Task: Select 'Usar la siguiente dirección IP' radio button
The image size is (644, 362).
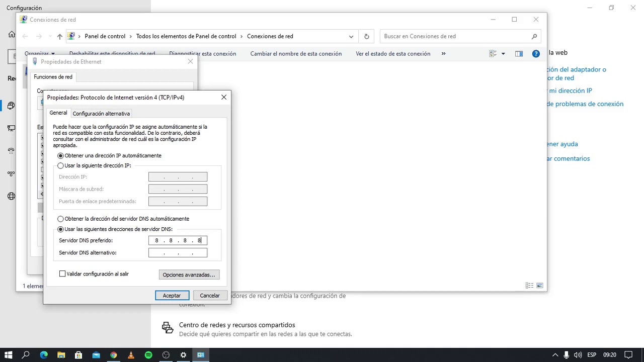Action: point(61,165)
